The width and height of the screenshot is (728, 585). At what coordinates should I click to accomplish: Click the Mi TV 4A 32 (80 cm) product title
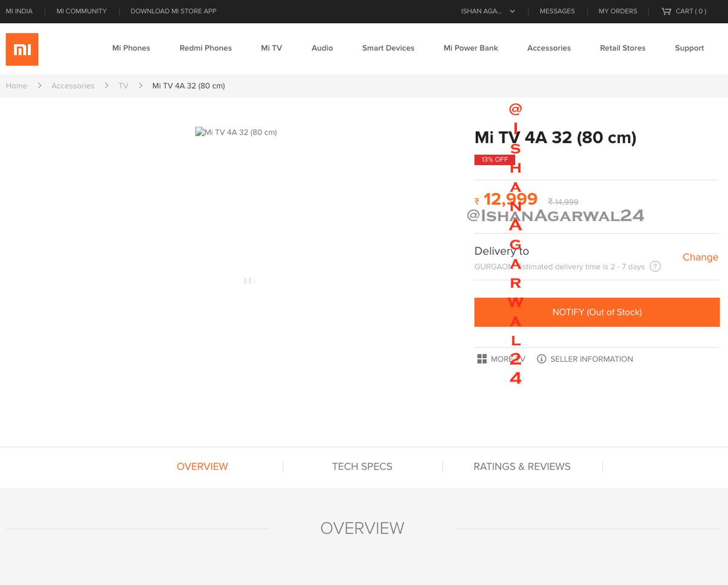(555, 138)
